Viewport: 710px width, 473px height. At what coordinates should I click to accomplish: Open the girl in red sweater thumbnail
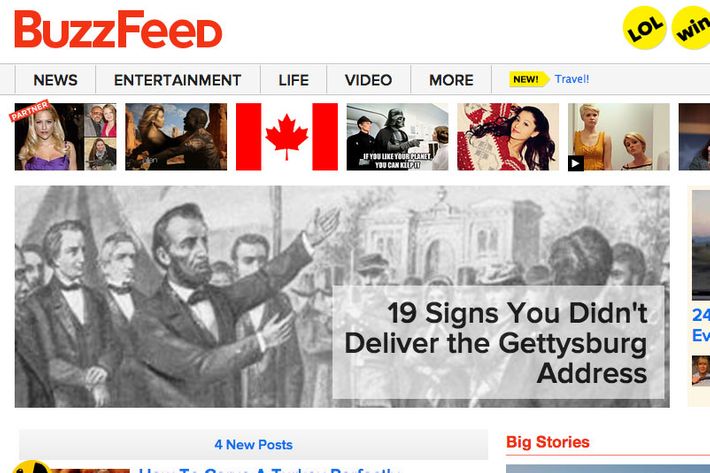coord(508,137)
